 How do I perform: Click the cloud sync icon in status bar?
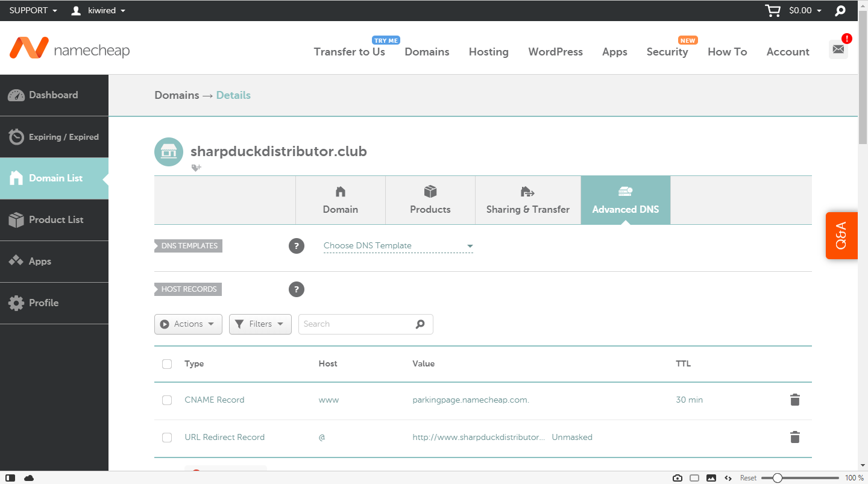pyautogui.click(x=29, y=478)
